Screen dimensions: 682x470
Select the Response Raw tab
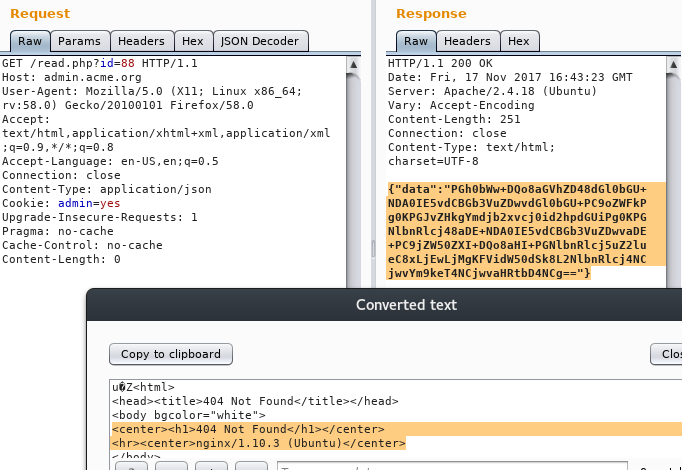[416, 41]
